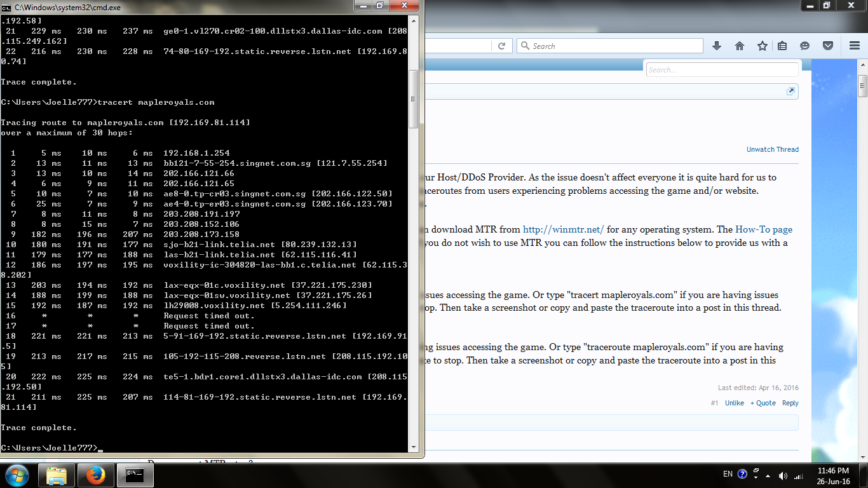Go to Firefox home page icon
This screenshot has width=868, height=488.
(x=740, y=46)
